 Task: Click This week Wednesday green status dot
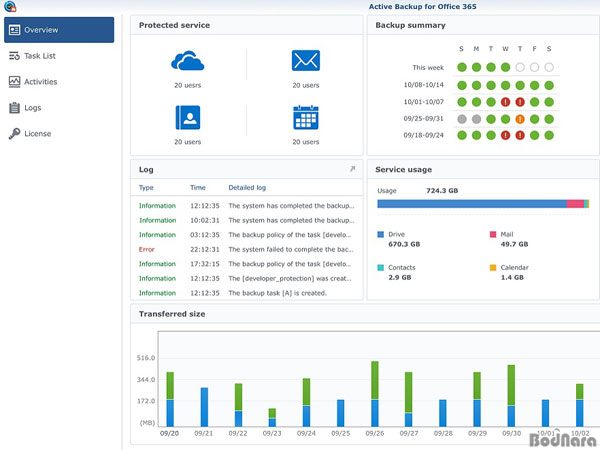click(x=505, y=67)
